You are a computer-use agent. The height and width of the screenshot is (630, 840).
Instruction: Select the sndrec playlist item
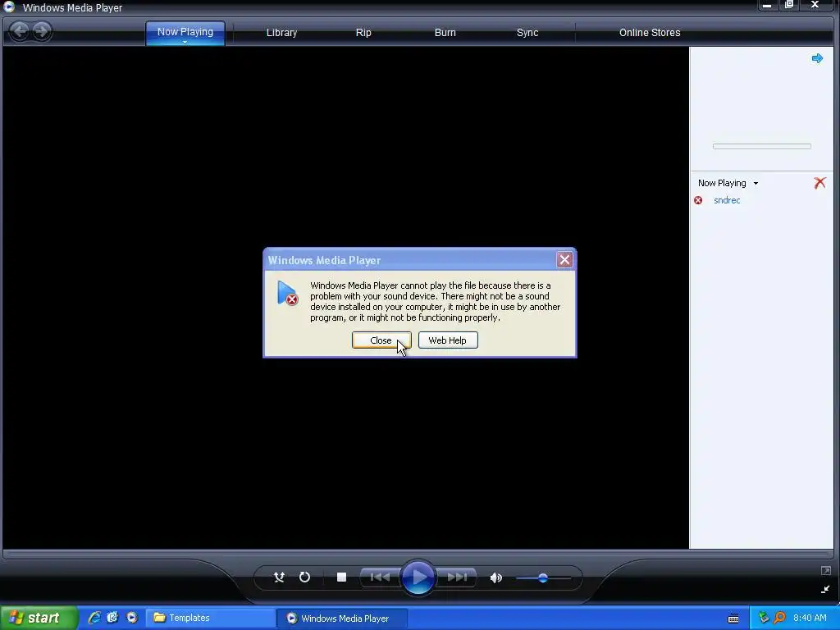click(x=727, y=200)
